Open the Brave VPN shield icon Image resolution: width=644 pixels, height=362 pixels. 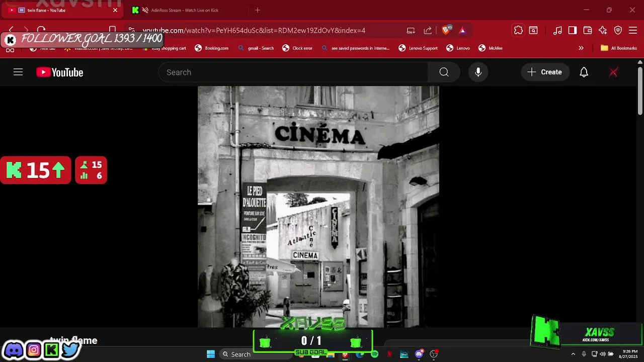pyautogui.click(x=618, y=31)
